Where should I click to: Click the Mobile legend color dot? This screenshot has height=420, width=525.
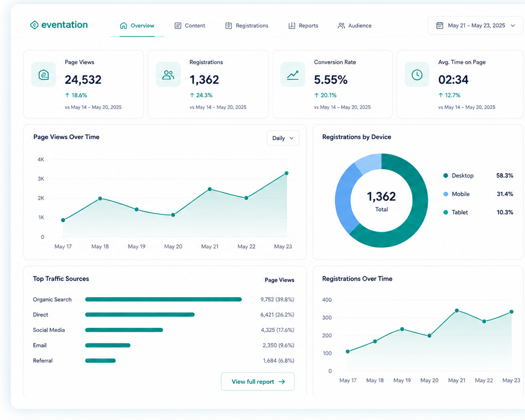[446, 194]
